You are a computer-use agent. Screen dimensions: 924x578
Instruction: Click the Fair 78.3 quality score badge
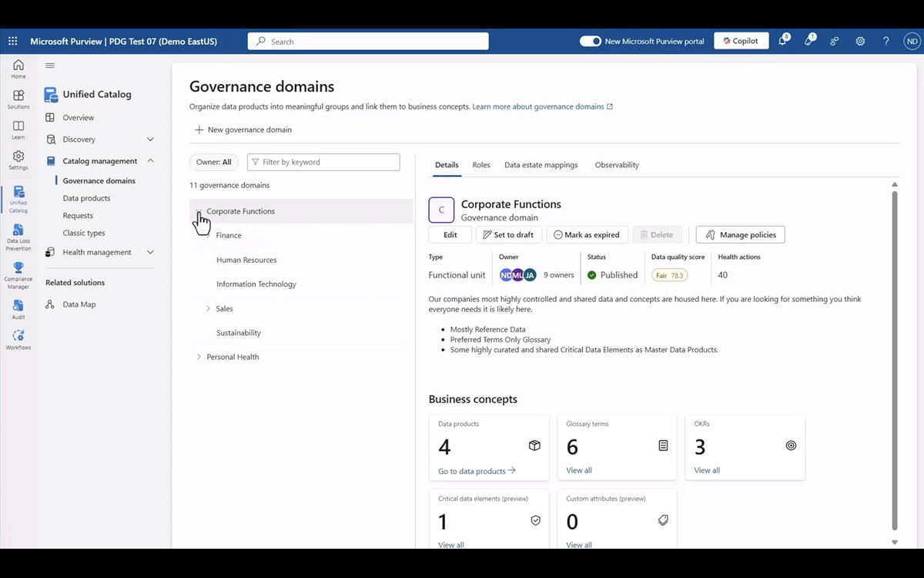pyautogui.click(x=669, y=275)
